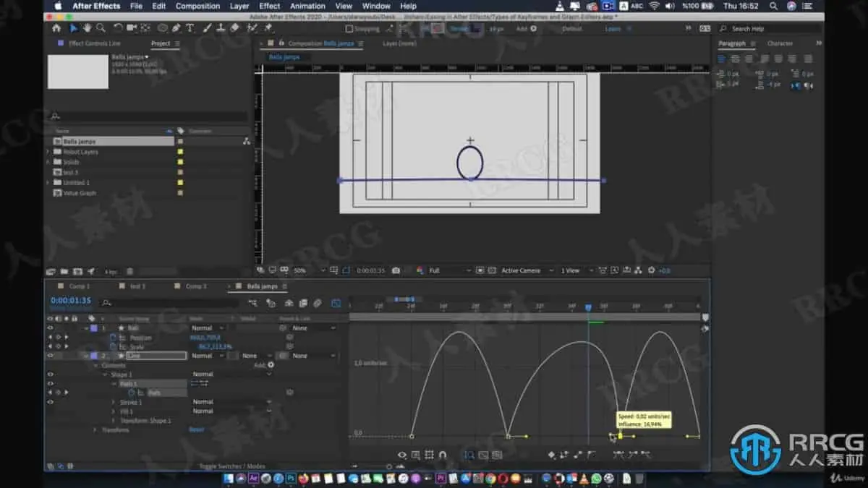Select the Puppet Pin tool
Image resolution: width=868 pixels, height=488 pixels.
pyautogui.click(x=268, y=28)
